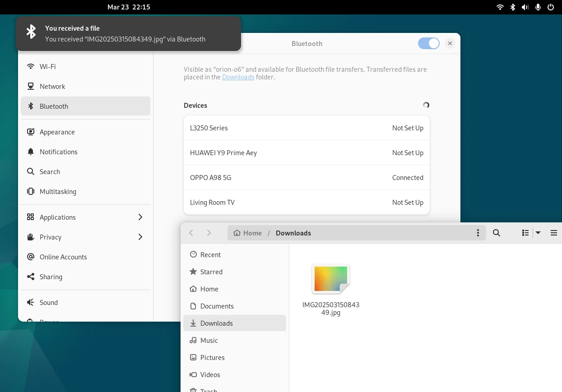The width and height of the screenshot is (562, 392).
Task: Open the view options dropdown arrow
Action: pyautogui.click(x=538, y=233)
